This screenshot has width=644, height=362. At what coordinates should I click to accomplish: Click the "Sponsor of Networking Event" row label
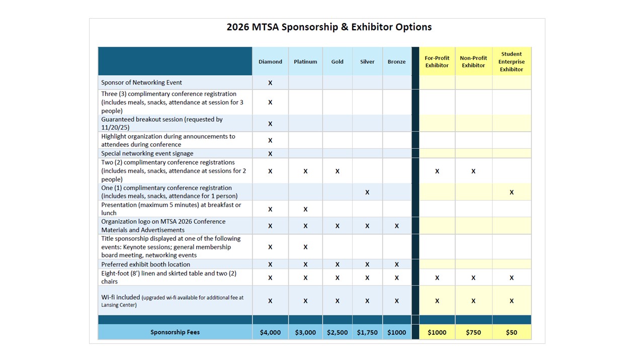[x=142, y=82]
